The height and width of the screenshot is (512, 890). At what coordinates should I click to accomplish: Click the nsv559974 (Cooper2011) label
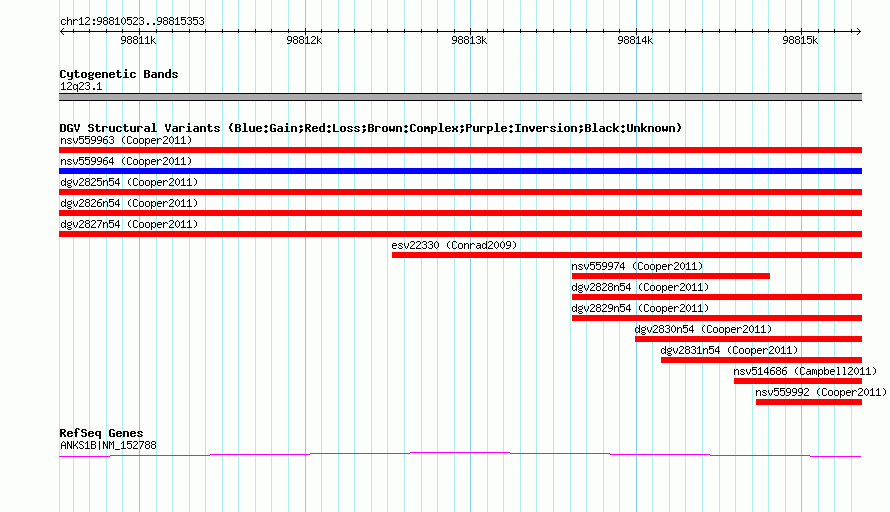(637, 266)
